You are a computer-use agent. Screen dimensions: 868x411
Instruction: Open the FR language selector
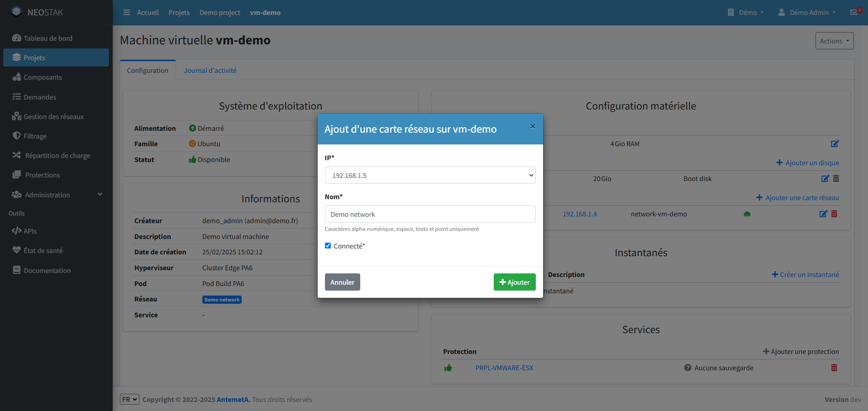[129, 399]
